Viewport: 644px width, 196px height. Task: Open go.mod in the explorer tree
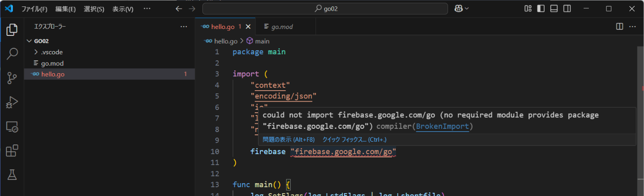coord(109,63)
